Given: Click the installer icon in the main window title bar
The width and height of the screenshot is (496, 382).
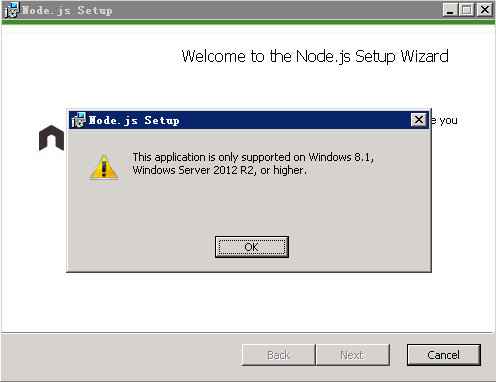Looking at the screenshot, I should [12, 10].
